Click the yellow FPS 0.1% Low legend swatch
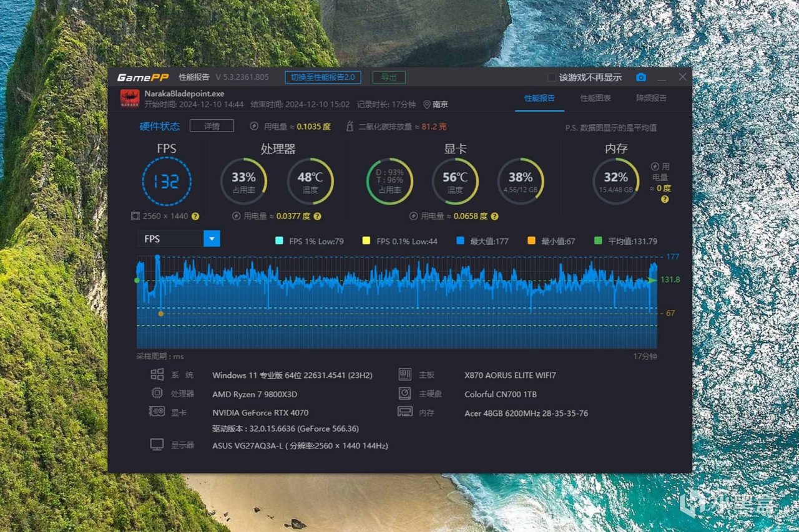 coord(366,241)
